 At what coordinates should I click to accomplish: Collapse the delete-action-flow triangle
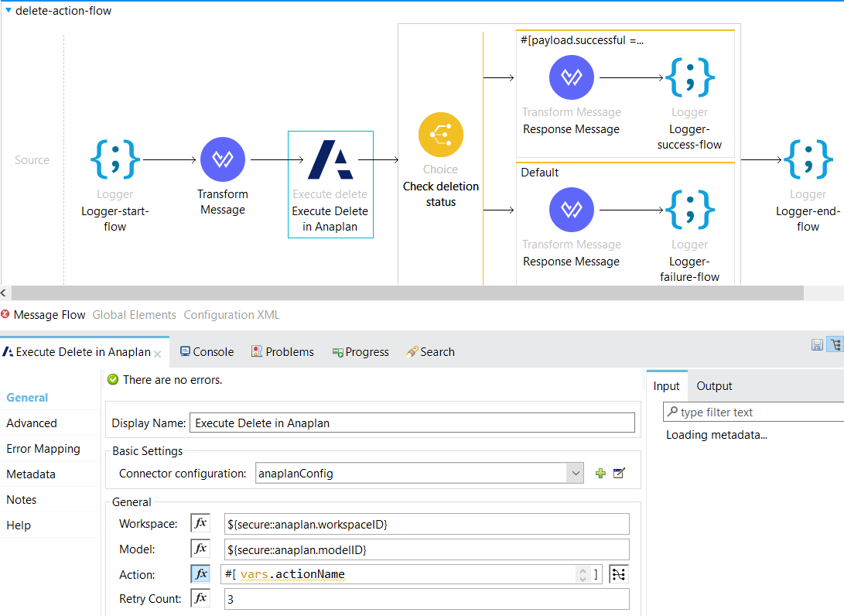[x=9, y=10]
